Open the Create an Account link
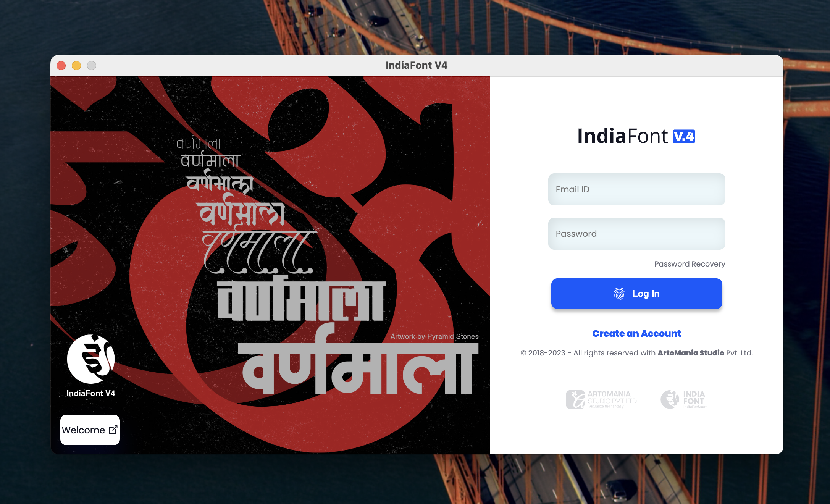Viewport: 830px width, 504px height. [636, 334]
